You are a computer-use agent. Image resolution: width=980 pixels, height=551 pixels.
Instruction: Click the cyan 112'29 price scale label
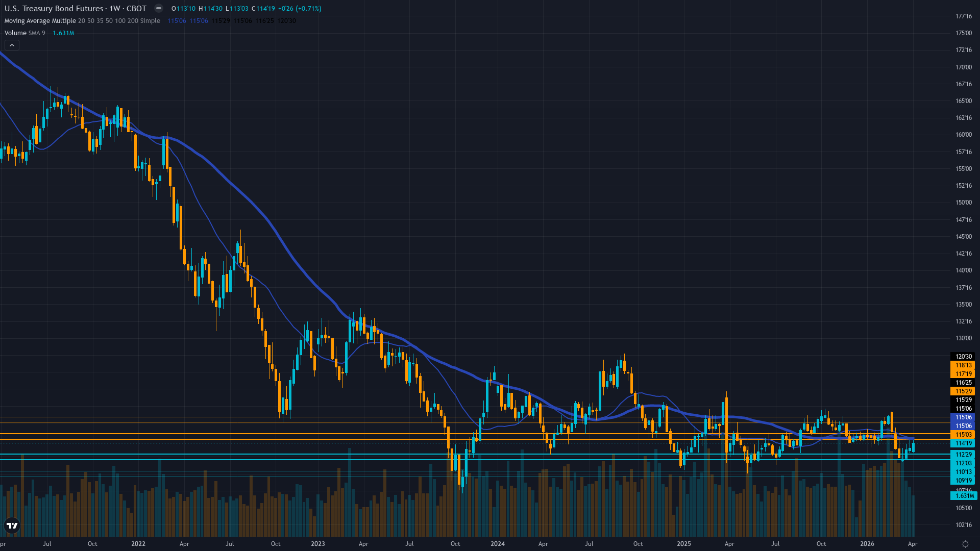963,455
